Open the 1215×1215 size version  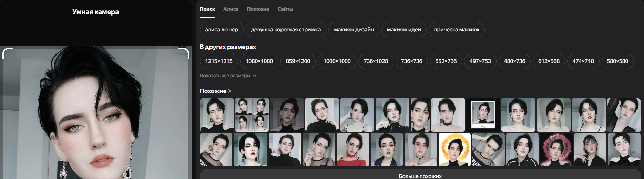click(x=219, y=61)
